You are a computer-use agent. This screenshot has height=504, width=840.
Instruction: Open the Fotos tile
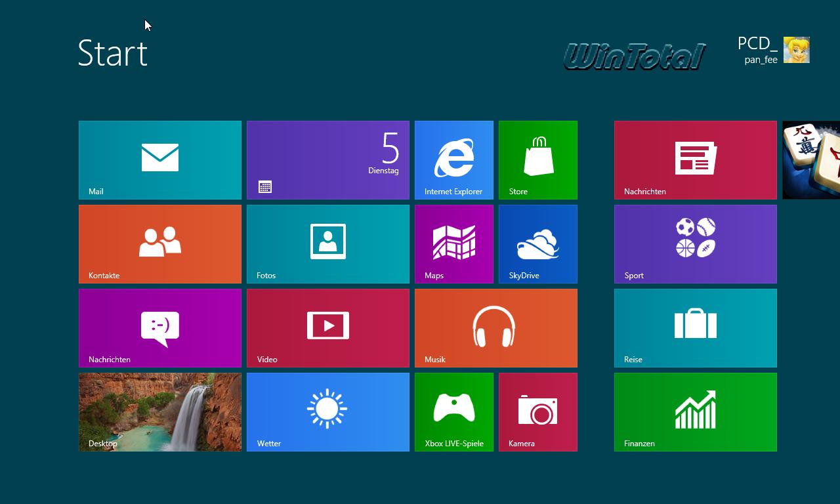click(x=328, y=244)
